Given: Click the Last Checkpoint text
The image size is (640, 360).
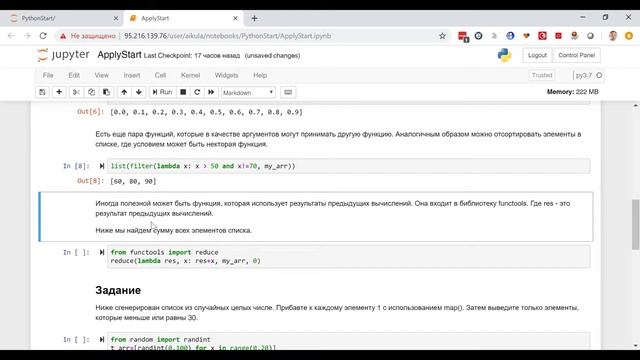Looking at the screenshot, I should [191, 56].
